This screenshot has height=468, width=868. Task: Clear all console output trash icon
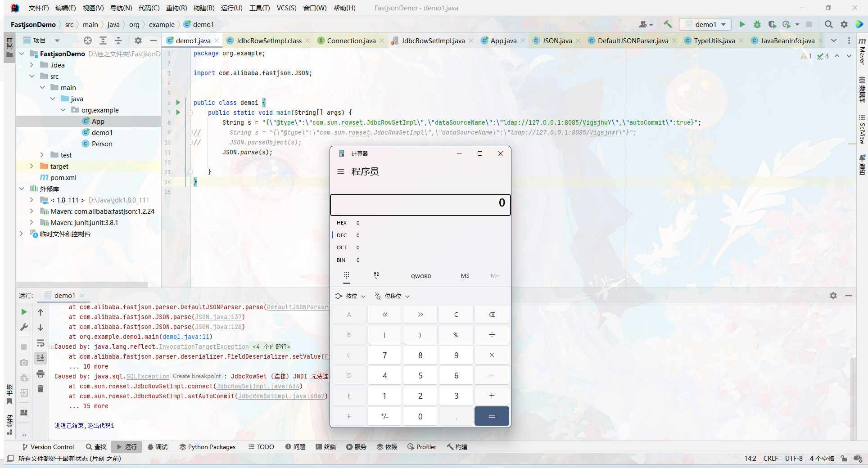coord(41,388)
